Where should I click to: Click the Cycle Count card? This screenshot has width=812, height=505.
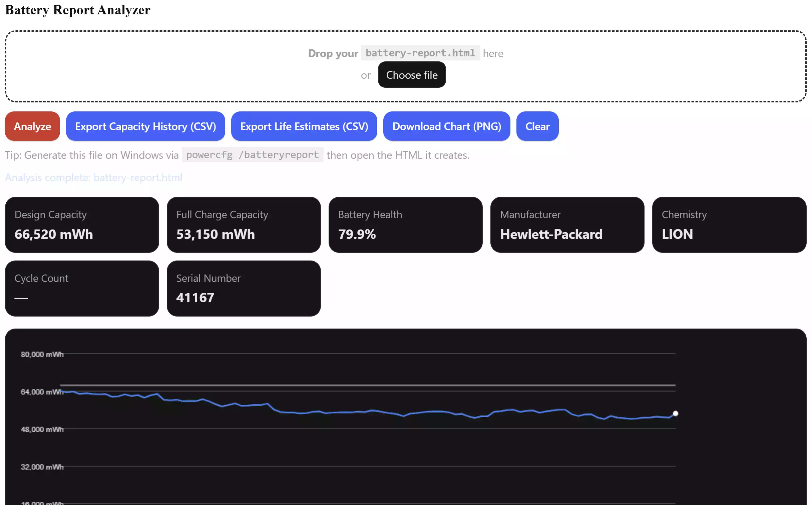82,288
